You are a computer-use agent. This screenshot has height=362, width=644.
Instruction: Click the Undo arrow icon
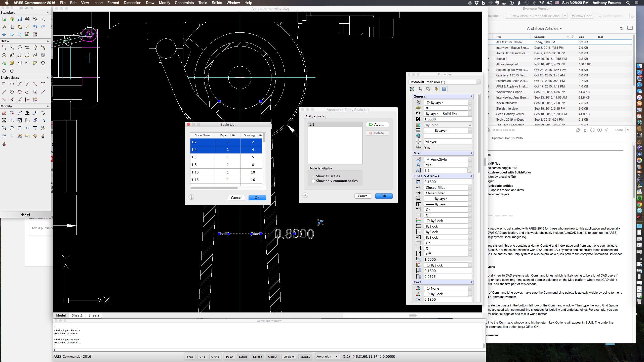(35, 27)
